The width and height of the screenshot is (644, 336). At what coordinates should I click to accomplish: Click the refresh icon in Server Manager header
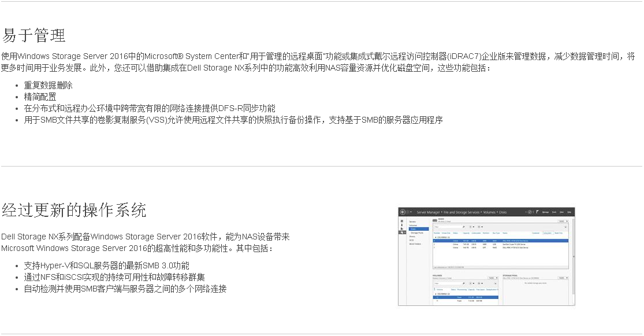[529, 212]
